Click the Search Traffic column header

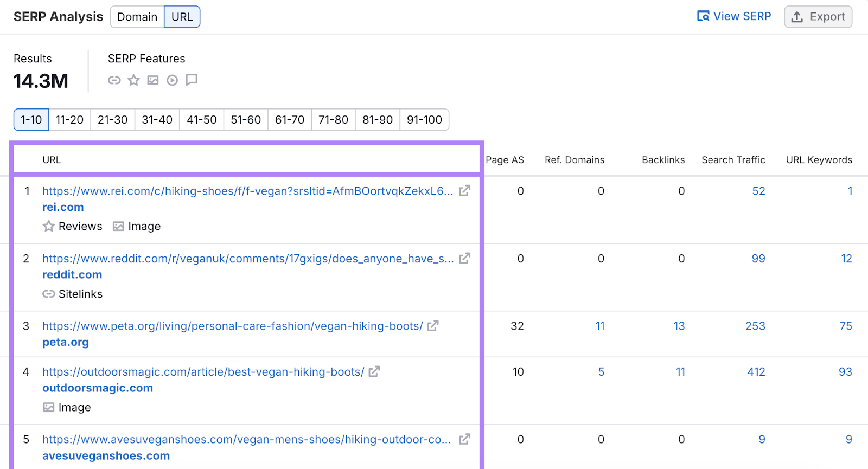[733, 160]
